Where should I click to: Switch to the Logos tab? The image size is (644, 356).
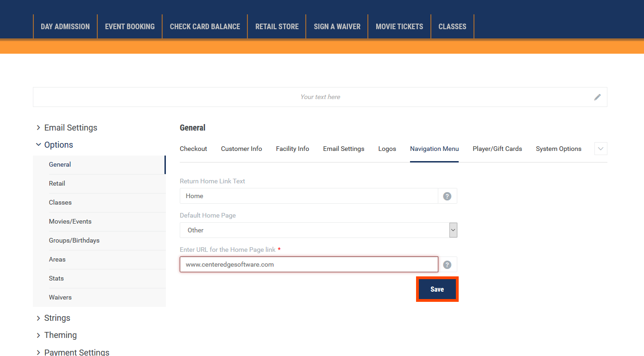coord(387,149)
